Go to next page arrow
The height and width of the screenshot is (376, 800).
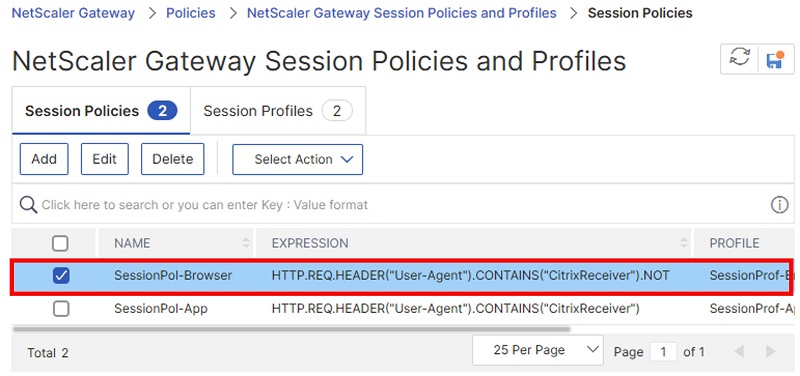(x=771, y=351)
